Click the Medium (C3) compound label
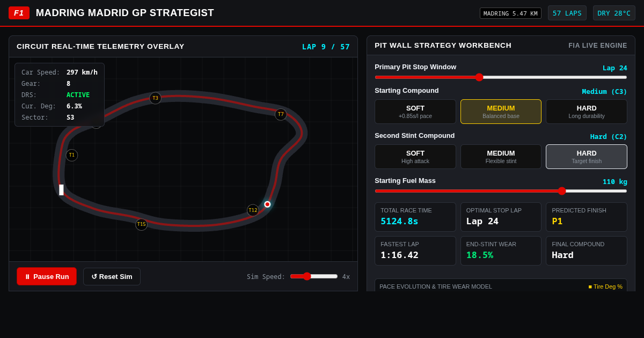644x338 pixels. click(605, 92)
